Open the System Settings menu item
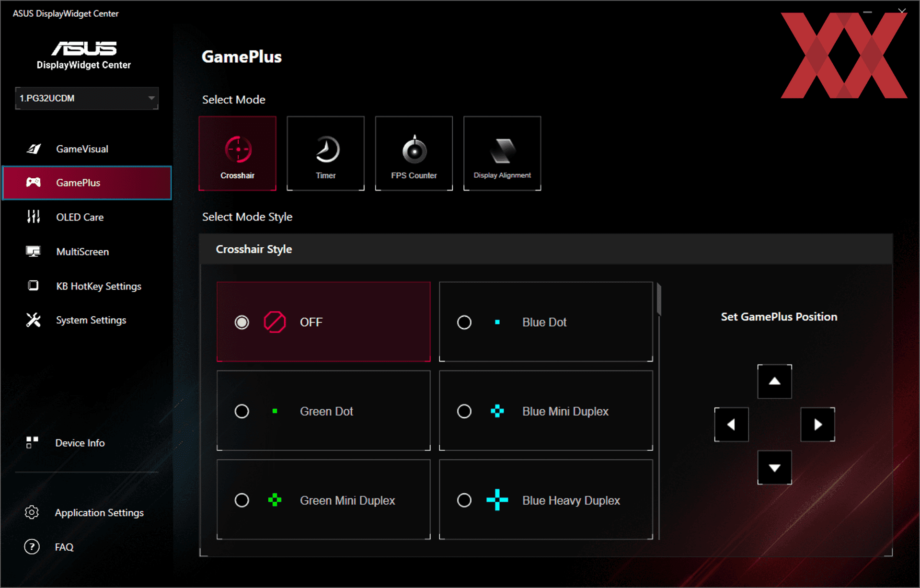Viewport: 920px width, 588px height. point(87,320)
